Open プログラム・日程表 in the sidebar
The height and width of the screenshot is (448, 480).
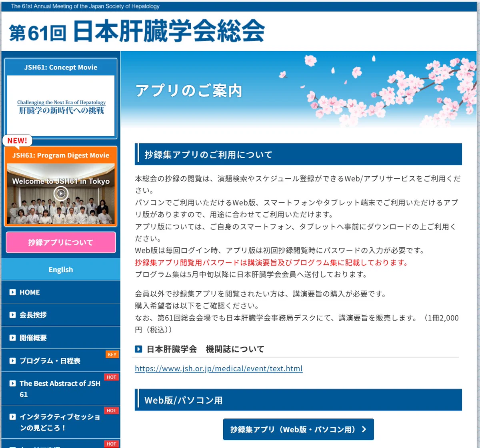pos(61,360)
